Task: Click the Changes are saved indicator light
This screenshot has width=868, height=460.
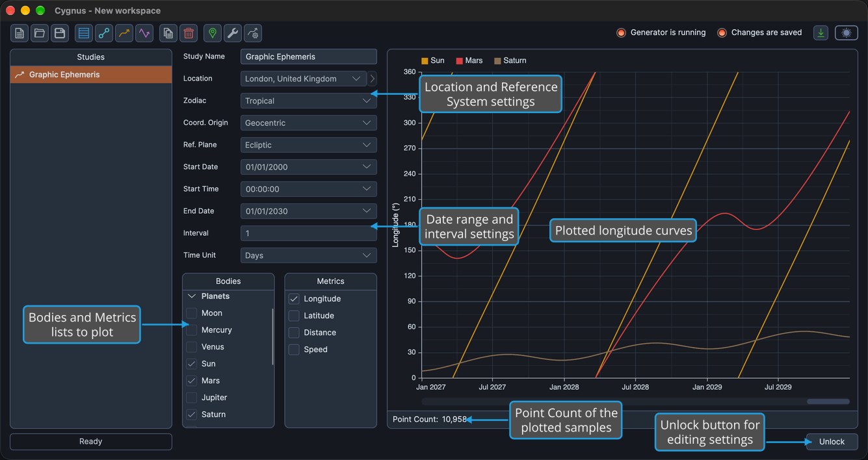Action: coord(722,32)
